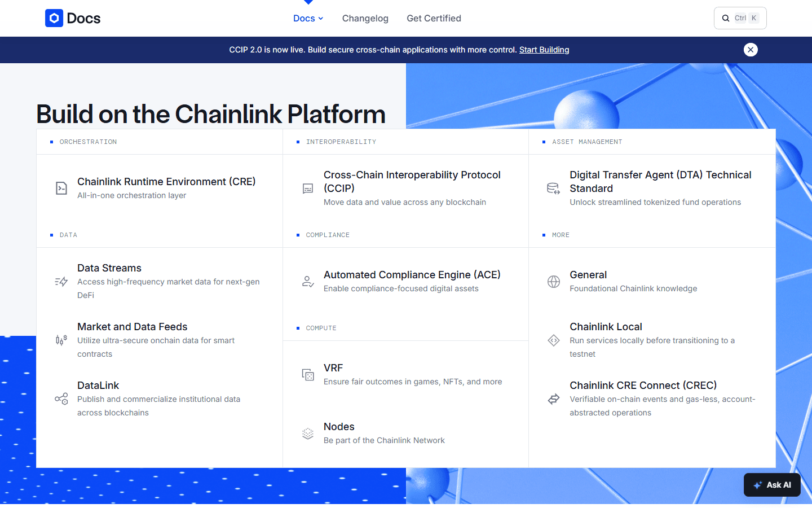This screenshot has height=508, width=812.
Task: Open Market and Data Feeds docs
Action: [132, 327]
